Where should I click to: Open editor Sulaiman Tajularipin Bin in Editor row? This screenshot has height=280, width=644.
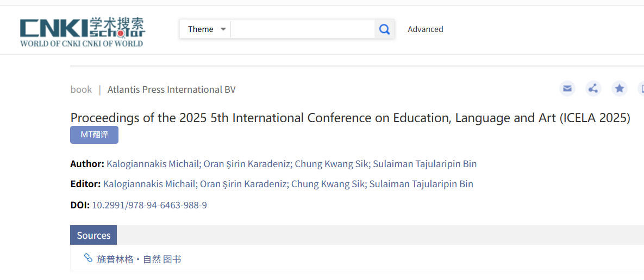(x=421, y=184)
